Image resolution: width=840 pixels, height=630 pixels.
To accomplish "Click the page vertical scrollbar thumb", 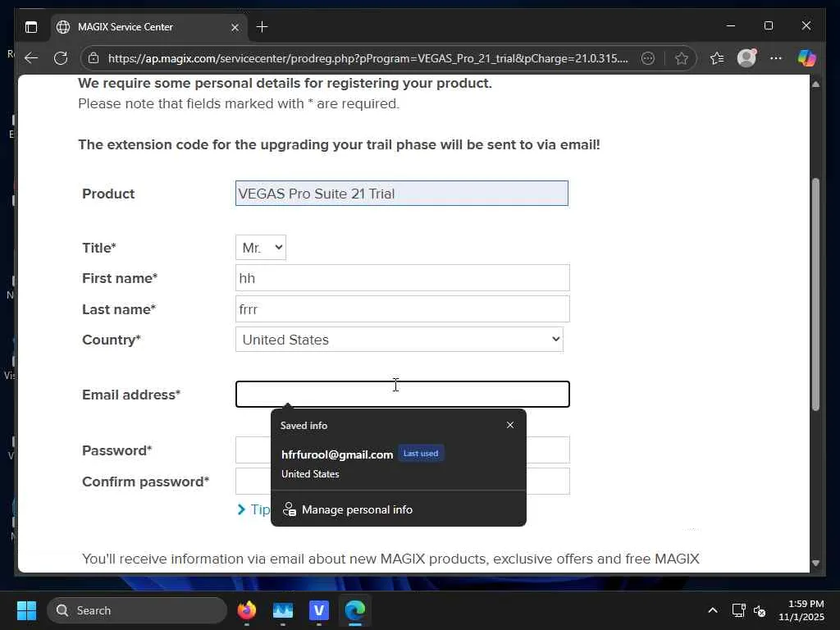I will (x=815, y=294).
